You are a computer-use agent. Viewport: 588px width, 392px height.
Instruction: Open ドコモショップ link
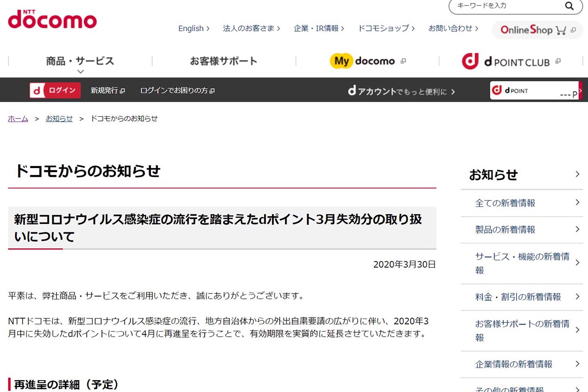coord(386,28)
